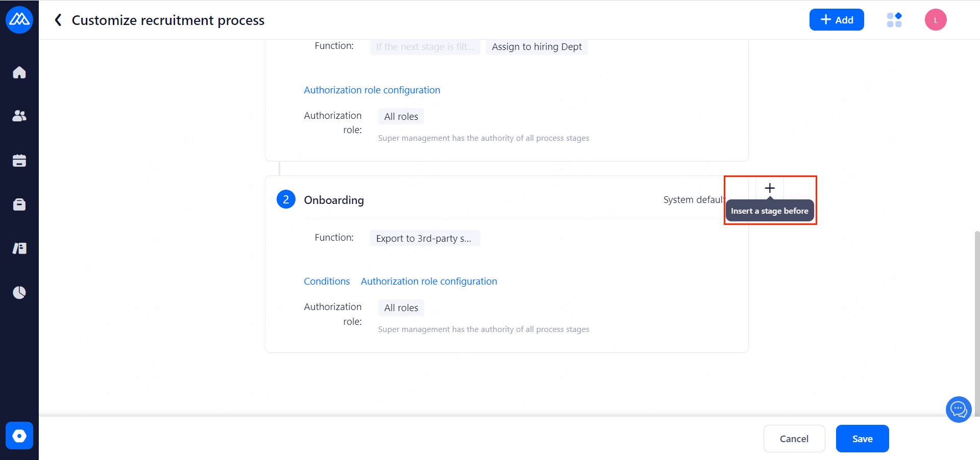This screenshot has width=980, height=460.
Task: Open Conditions link in Onboarding stage
Action: [327, 282]
